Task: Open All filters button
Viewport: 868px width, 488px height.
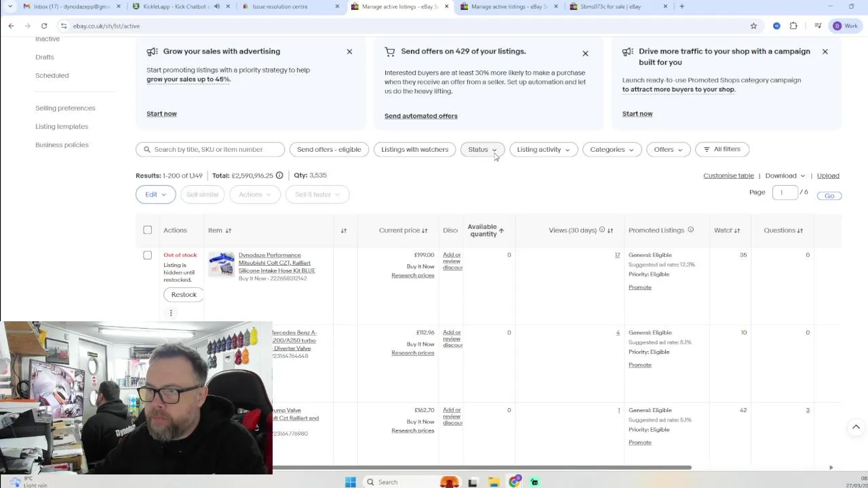Action: (722, 149)
